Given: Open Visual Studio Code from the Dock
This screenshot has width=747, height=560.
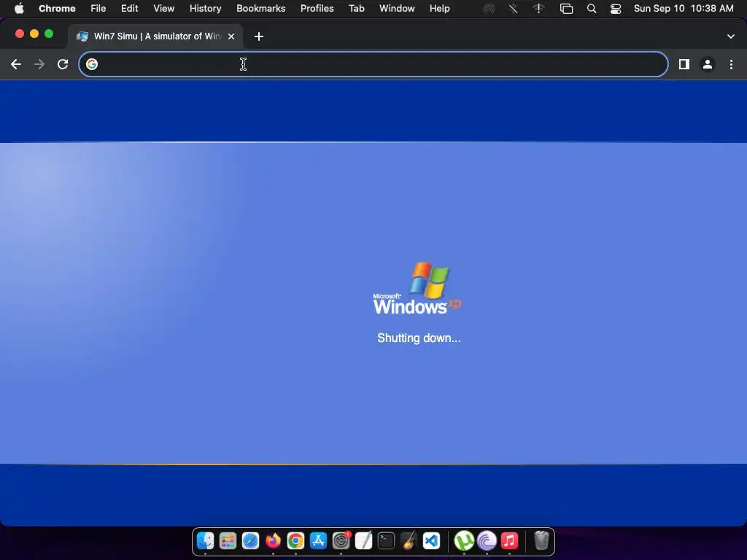Looking at the screenshot, I should click(x=431, y=541).
